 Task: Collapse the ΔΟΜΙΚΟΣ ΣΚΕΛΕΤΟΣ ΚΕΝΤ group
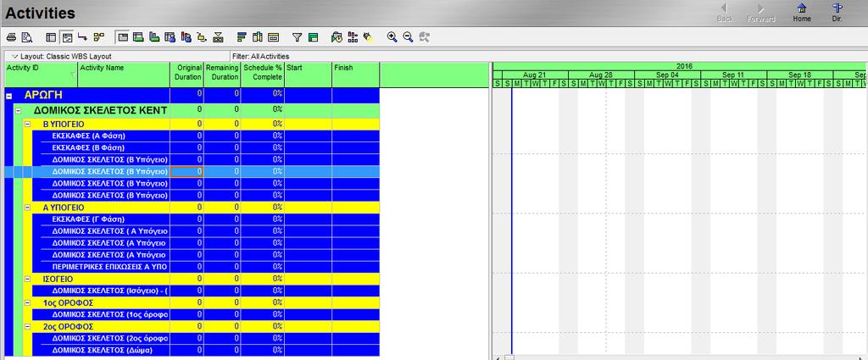(x=18, y=111)
